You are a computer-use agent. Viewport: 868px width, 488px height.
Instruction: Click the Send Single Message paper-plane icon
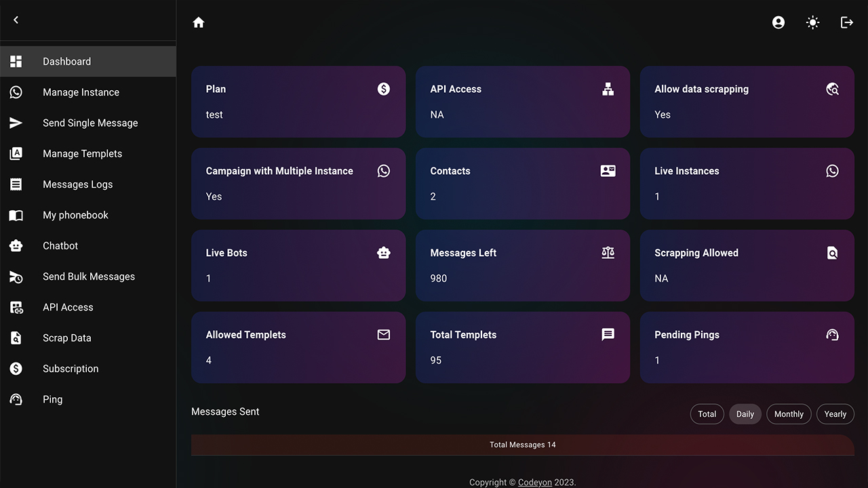pos(16,123)
